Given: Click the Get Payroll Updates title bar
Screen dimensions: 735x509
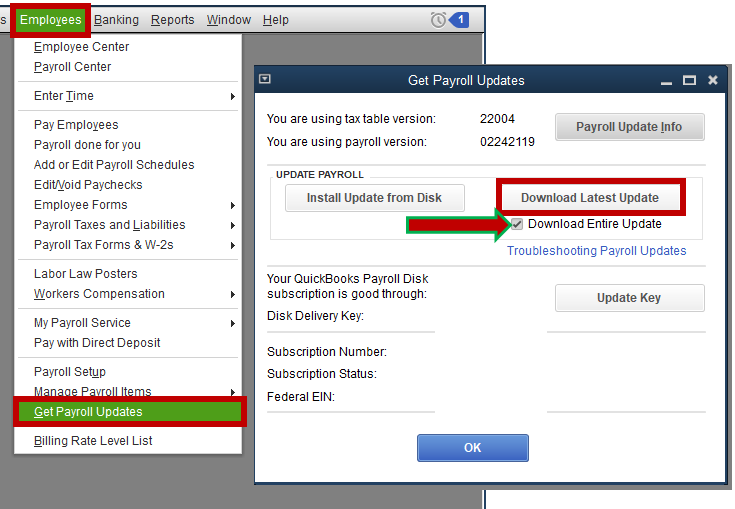Looking at the screenshot, I should click(x=466, y=81).
